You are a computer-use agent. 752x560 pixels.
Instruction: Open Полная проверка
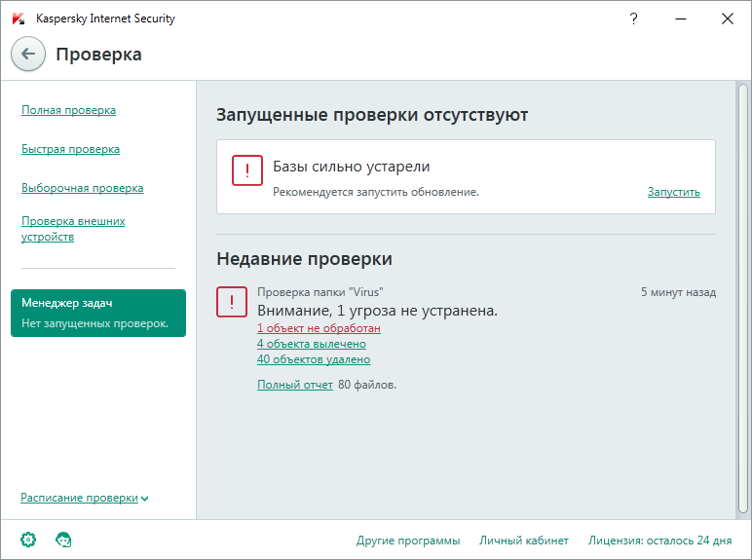tap(68, 110)
